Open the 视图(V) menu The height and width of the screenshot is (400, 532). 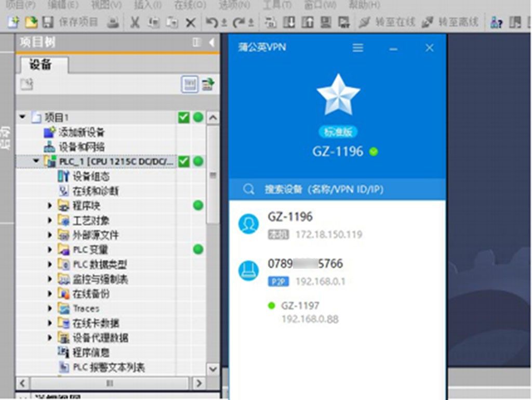[x=107, y=5]
